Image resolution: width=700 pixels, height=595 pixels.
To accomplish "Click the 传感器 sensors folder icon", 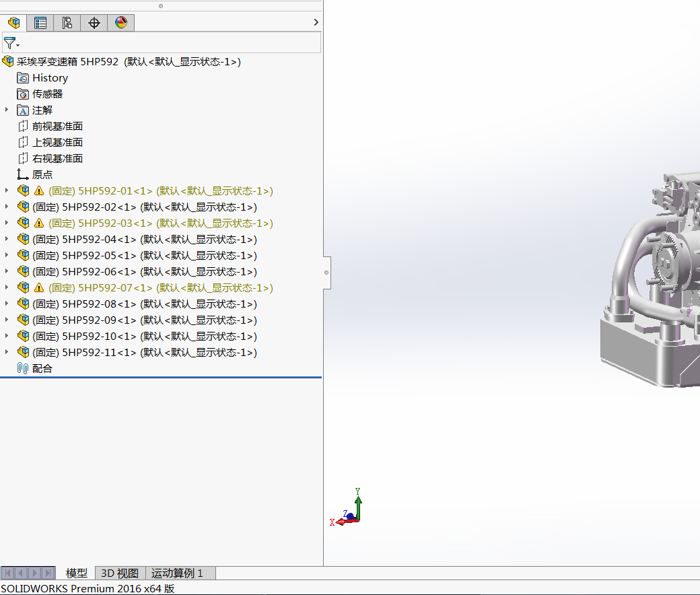I will click(23, 94).
